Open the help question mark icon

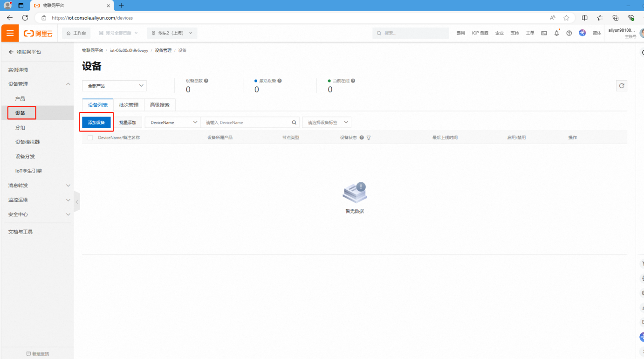pos(569,33)
